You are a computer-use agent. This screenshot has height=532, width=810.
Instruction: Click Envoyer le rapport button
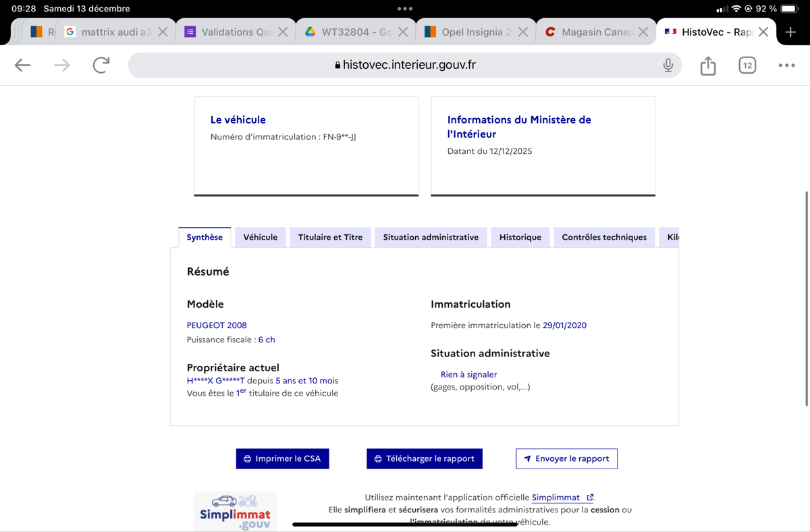[x=566, y=458]
